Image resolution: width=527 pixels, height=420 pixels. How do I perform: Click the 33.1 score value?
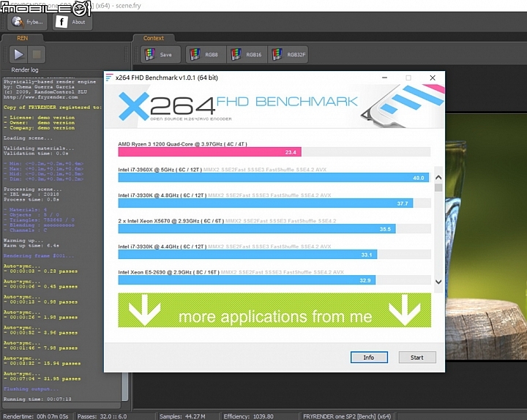[367, 255]
